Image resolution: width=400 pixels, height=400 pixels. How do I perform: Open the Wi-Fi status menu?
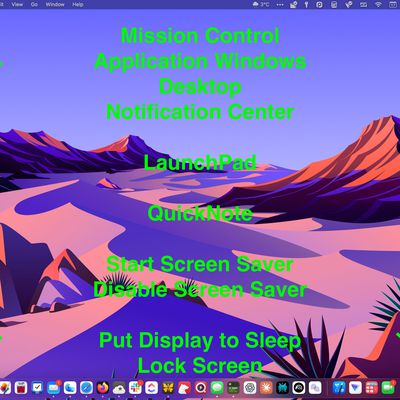(x=378, y=5)
